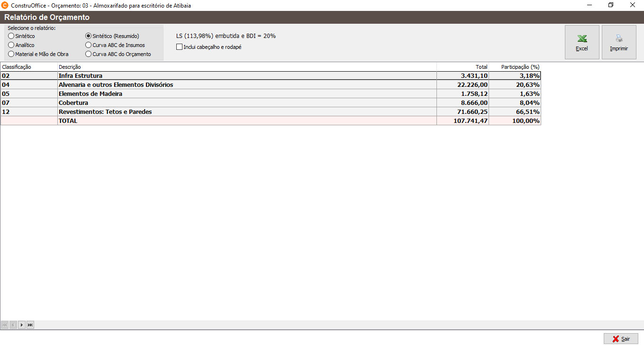Click classification code 12
This screenshot has height=345, width=644.
(6, 112)
